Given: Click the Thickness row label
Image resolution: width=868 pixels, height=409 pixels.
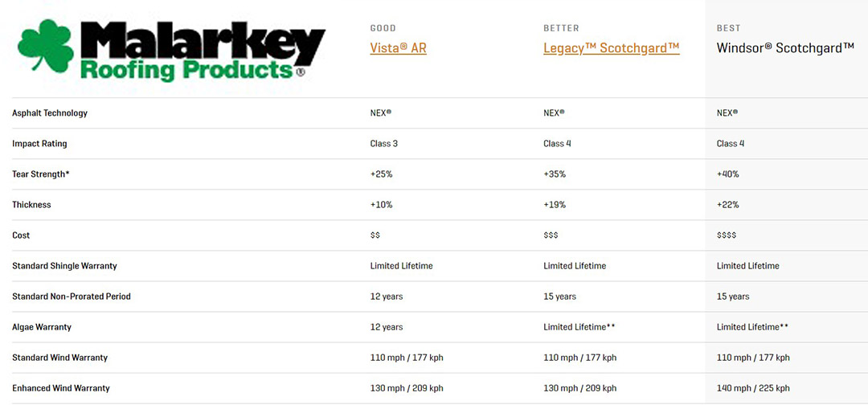Looking at the screenshot, I should 31,205.
